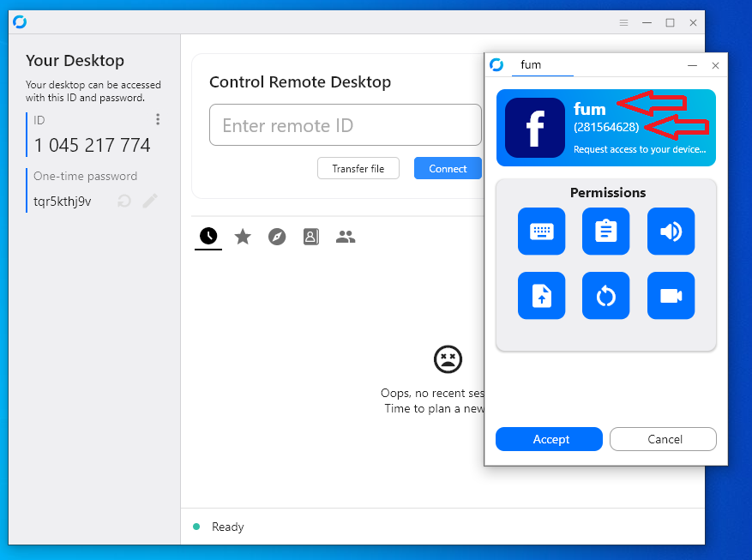Select the fum tab in request window

pyautogui.click(x=543, y=64)
